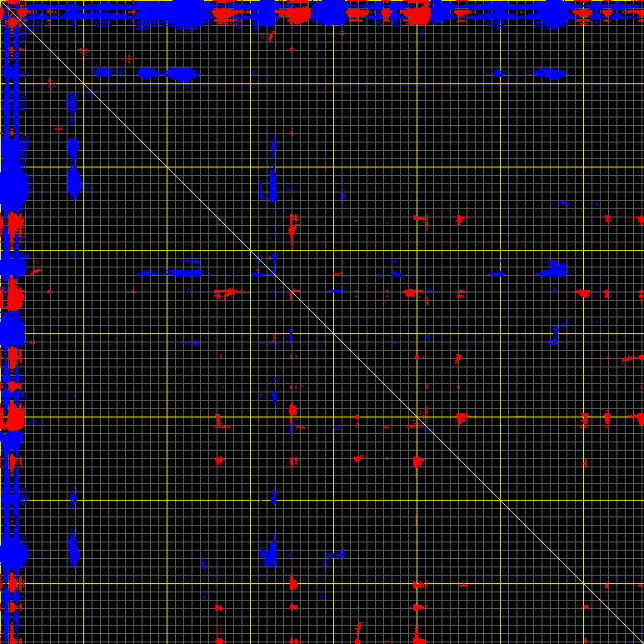The width and height of the screenshot is (644, 644).
Task: Select the large blue mass on the lower-left edge
Action: coord(12,552)
